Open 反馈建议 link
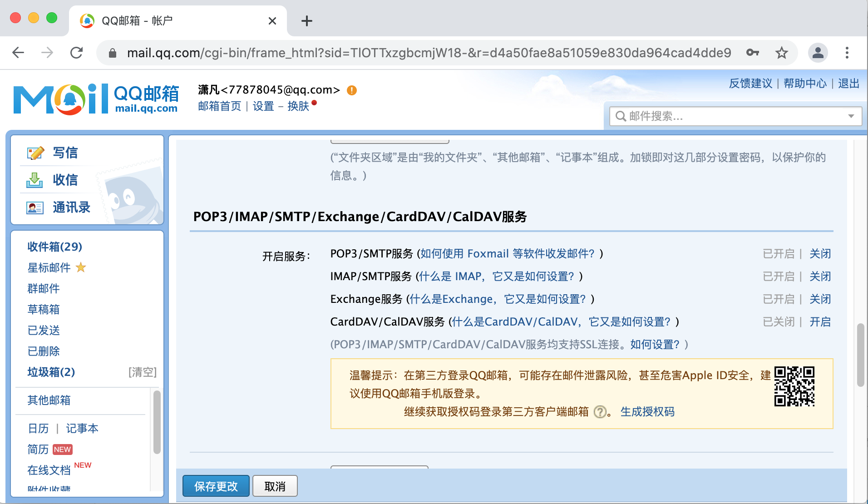 point(750,84)
